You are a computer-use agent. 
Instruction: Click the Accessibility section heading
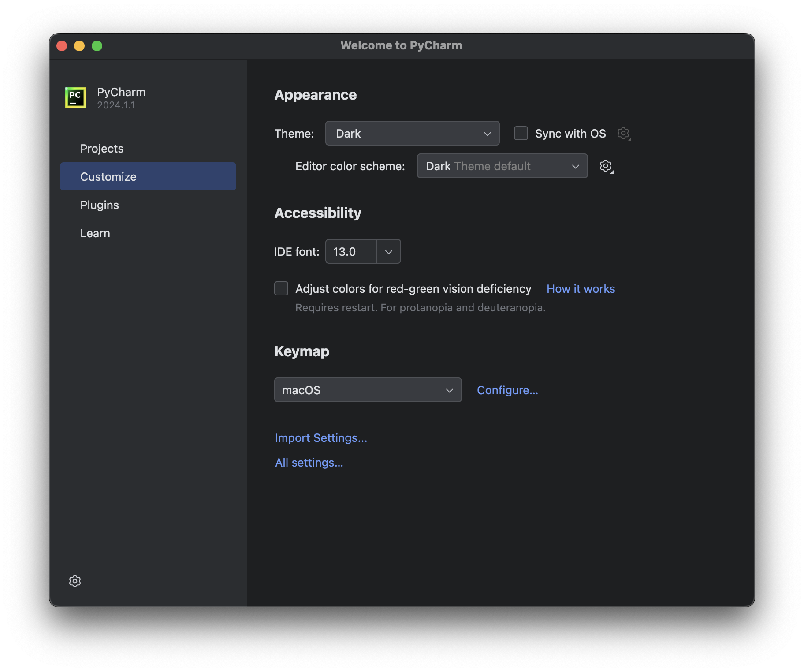318,213
